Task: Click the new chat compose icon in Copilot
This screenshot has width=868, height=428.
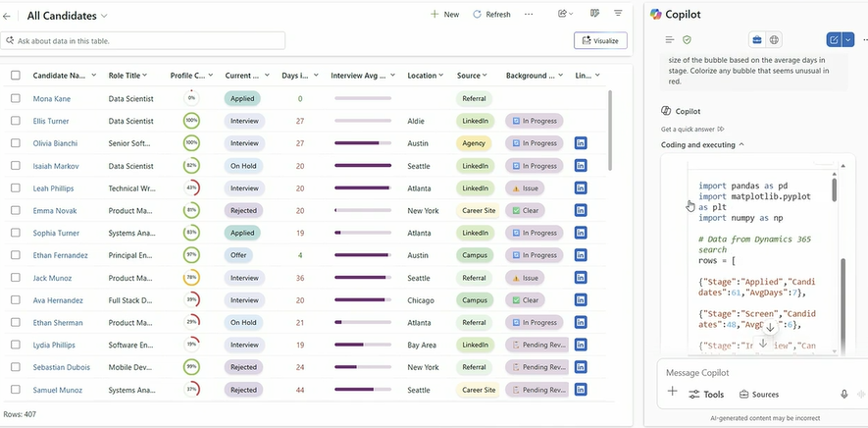Action: pyautogui.click(x=834, y=40)
